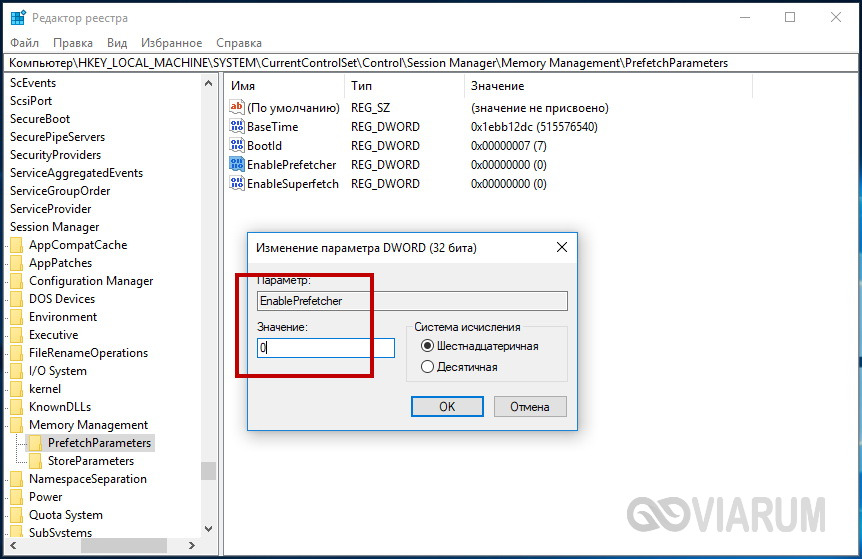Click the tree scrollbar down arrow
The image size is (862, 559).
(208, 528)
